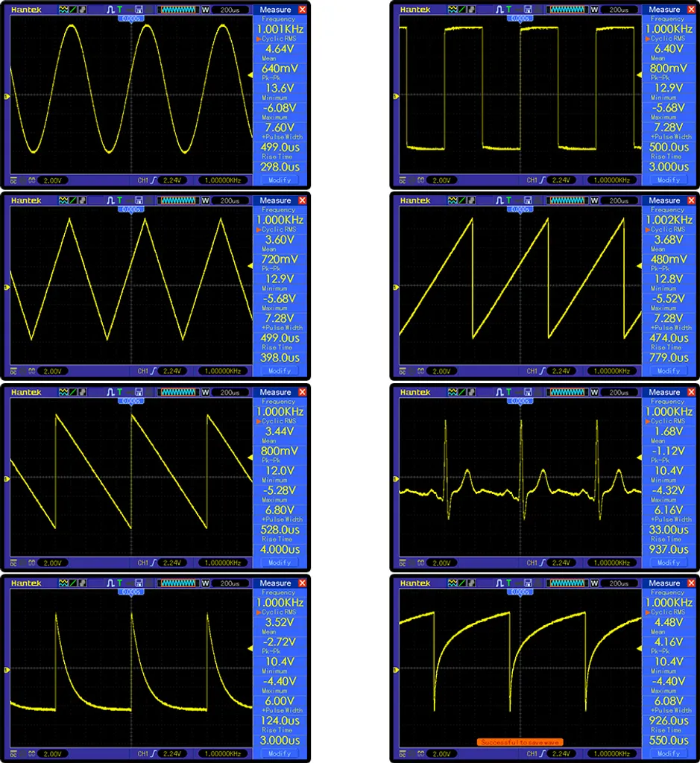
Task: Click the green T icon in exponential decay panel
Action: coord(120,583)
